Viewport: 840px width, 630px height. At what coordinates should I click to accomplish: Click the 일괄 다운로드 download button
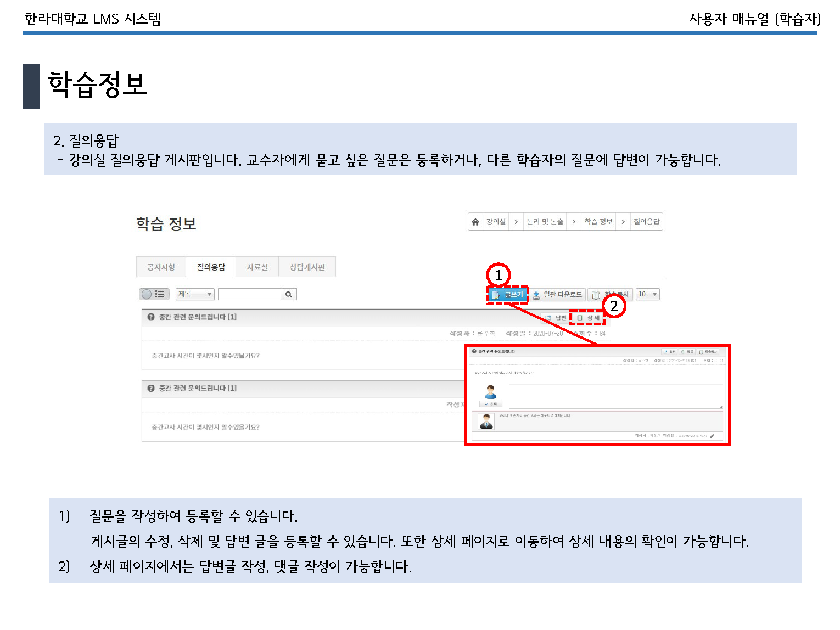coord(558,295)
